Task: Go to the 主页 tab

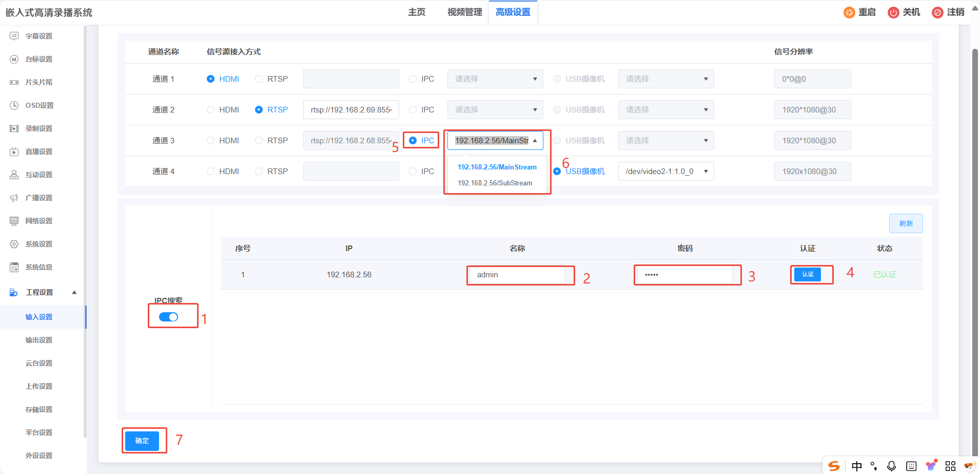Action: (x=417, y=12)
